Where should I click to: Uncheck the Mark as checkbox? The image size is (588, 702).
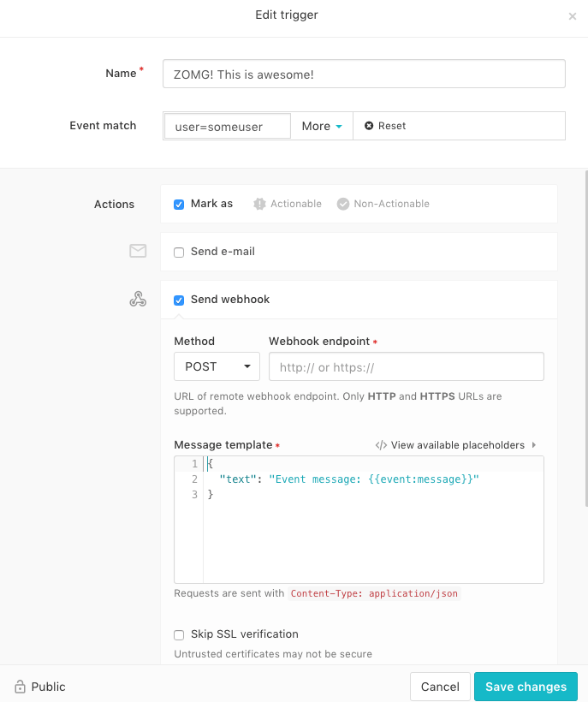click(179, 204)
